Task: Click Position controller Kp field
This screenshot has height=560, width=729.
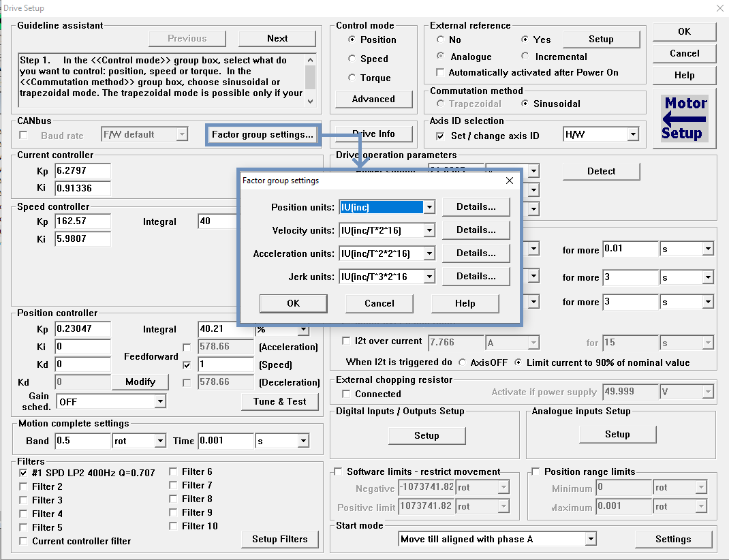Action: [82, 329]
